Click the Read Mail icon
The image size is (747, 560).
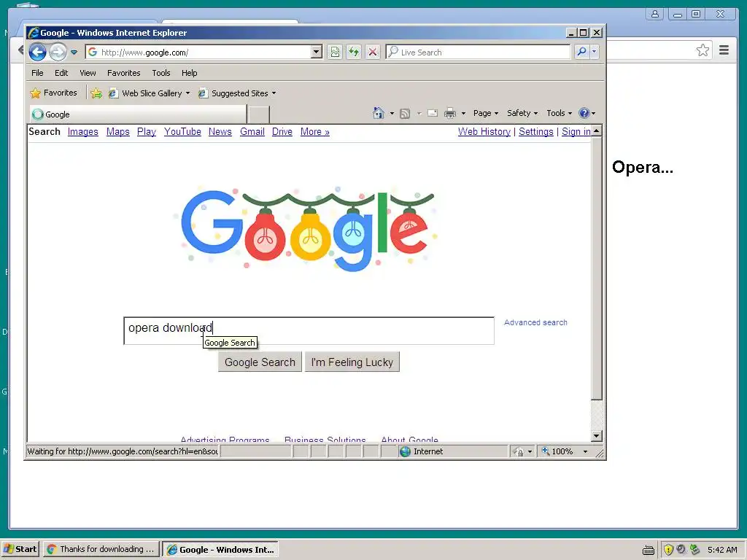[x=433, y=113]
